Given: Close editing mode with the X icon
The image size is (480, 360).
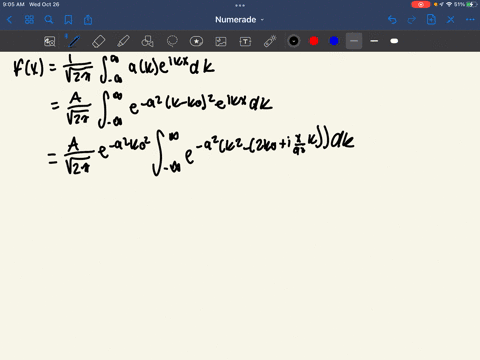Looking at the screenshot, I should pos(451,20).
